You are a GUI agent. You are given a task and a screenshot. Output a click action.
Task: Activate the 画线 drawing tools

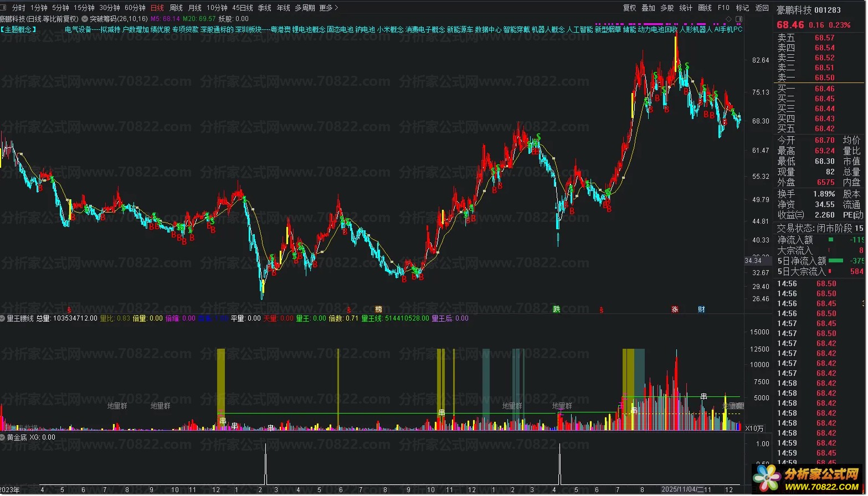tap(705, 8)
